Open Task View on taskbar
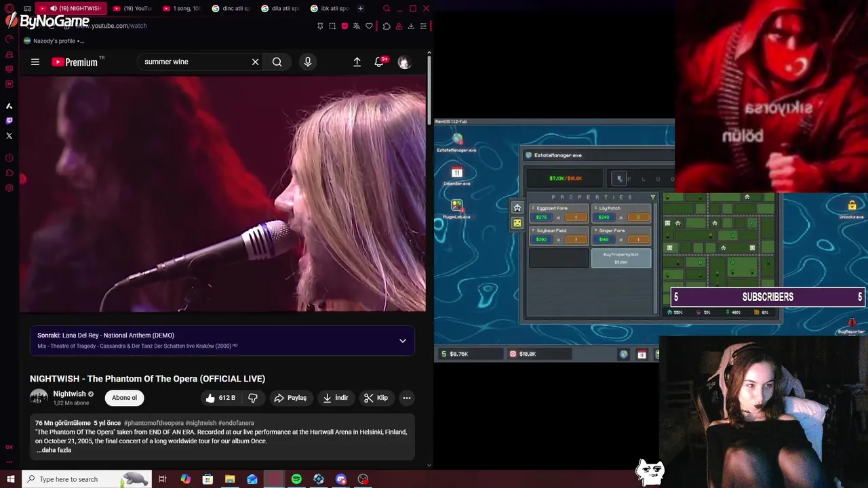This screenshot has width=868, height=488. [163, 479]
